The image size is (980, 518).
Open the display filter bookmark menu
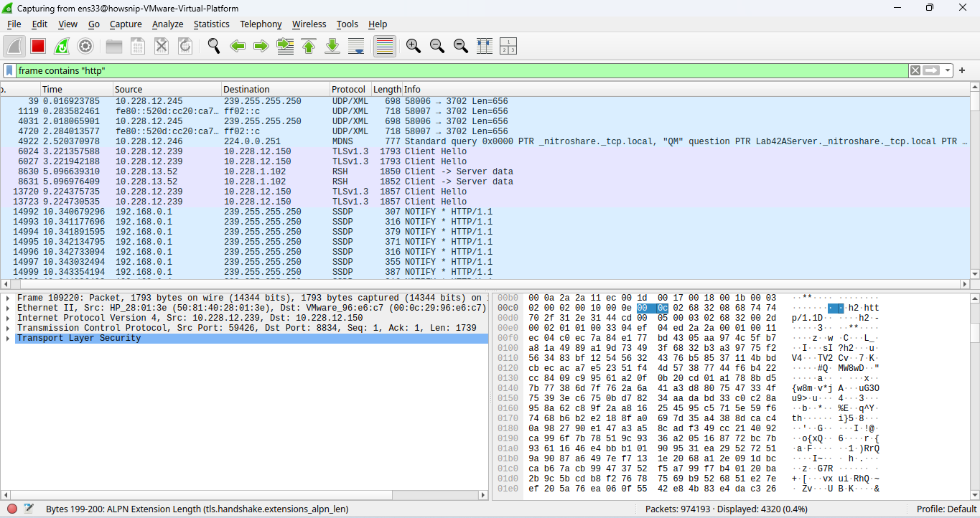(9, 70)
